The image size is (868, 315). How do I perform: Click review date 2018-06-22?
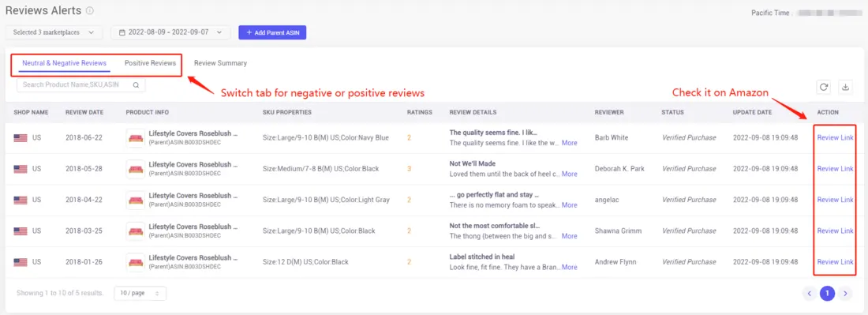point(84,138)
